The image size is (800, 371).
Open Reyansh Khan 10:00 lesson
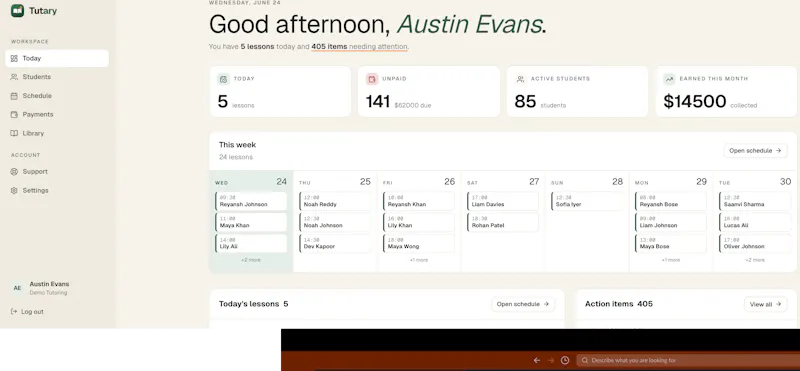(x=419, y=201)
